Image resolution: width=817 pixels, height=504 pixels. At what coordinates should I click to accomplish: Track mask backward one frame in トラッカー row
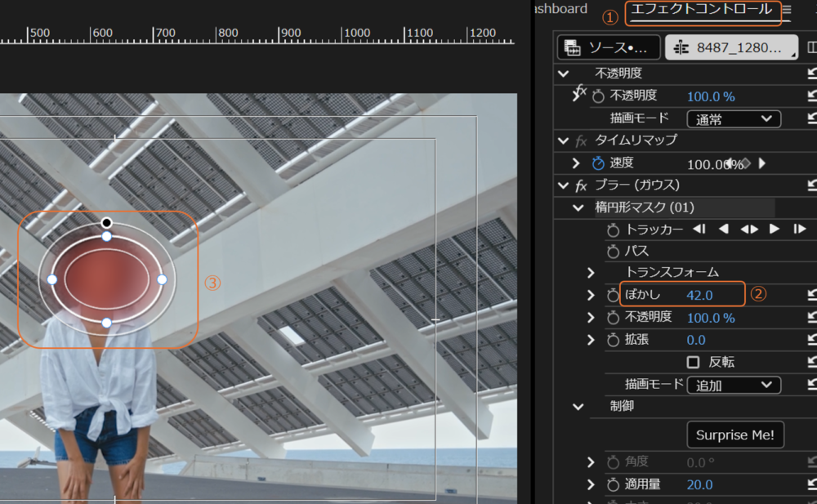[699, 230]
